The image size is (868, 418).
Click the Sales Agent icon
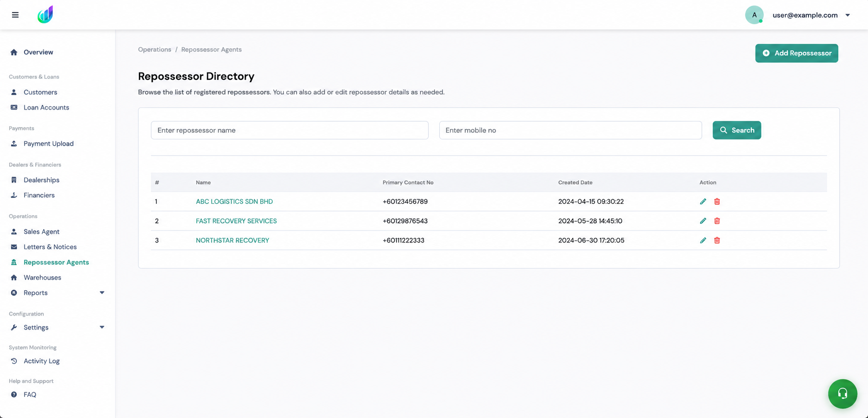tap(14, 232)
